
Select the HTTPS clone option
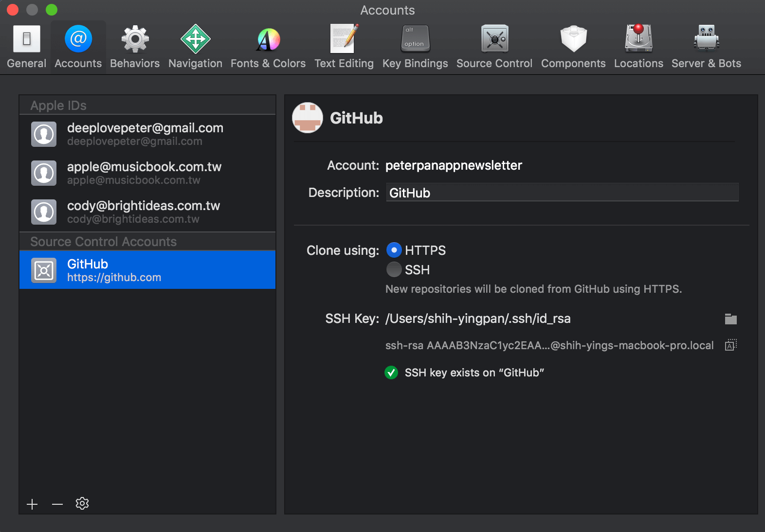click(394, 250)
